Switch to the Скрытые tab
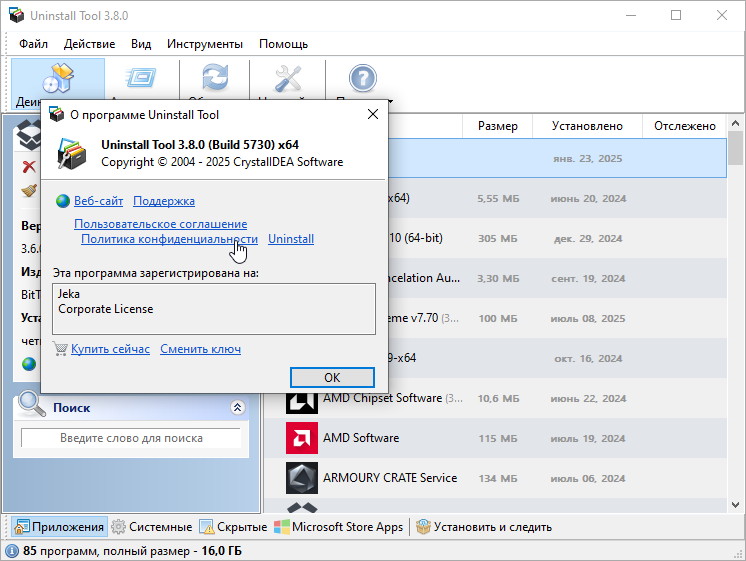The width and height of the screenshot is (746, 561). click(x=234, y=527)
